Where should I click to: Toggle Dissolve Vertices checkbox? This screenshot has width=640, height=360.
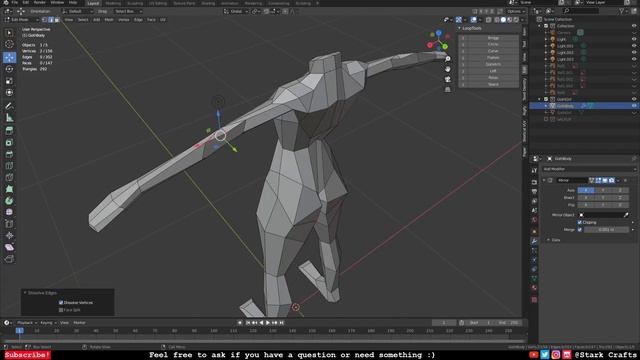61,302
